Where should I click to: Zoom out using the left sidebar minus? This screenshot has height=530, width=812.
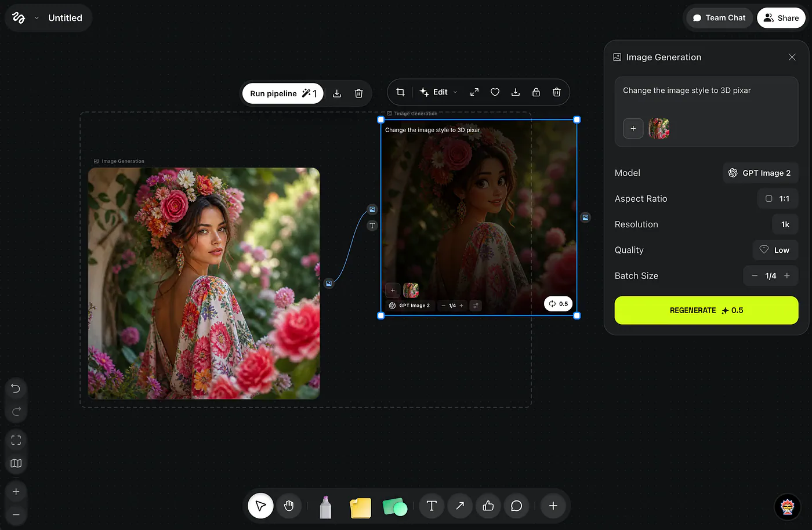(16, 515)
